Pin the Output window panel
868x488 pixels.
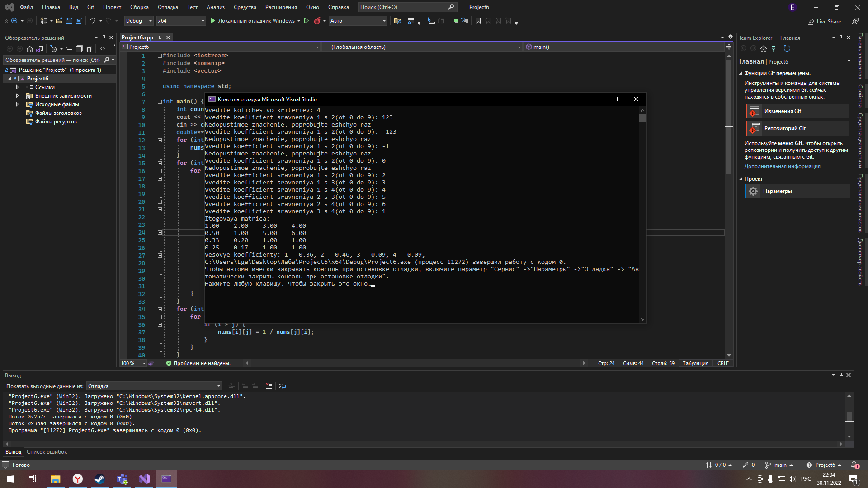[x=841, y=375]
